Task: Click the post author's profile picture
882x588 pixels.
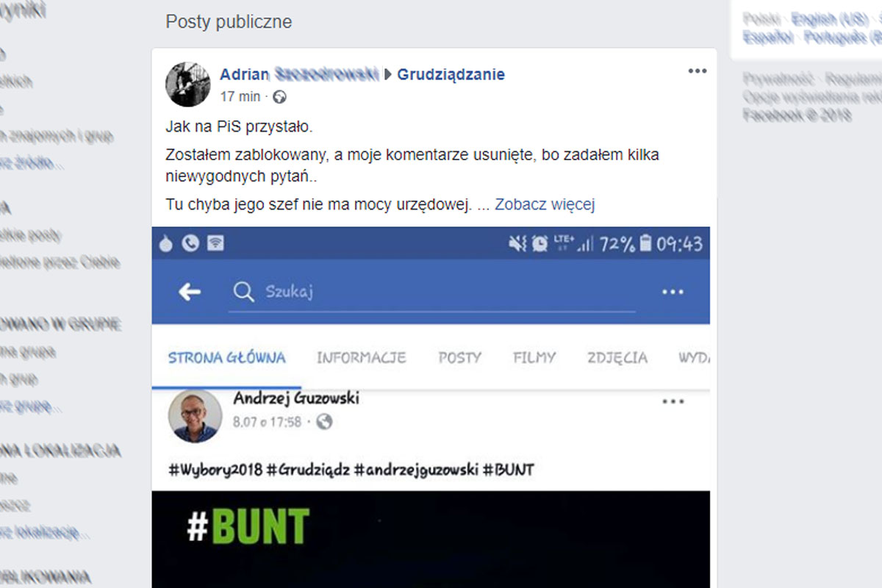Action: [x=188, y=85]
